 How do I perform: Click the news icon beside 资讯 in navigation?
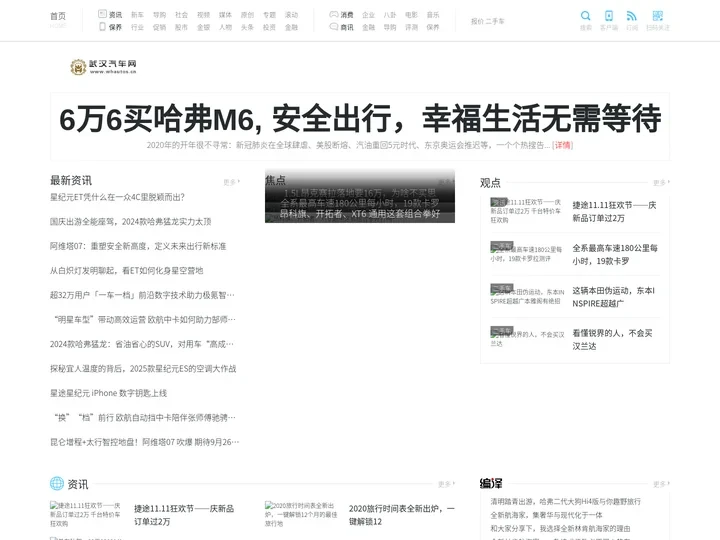[x=102, y=14]
